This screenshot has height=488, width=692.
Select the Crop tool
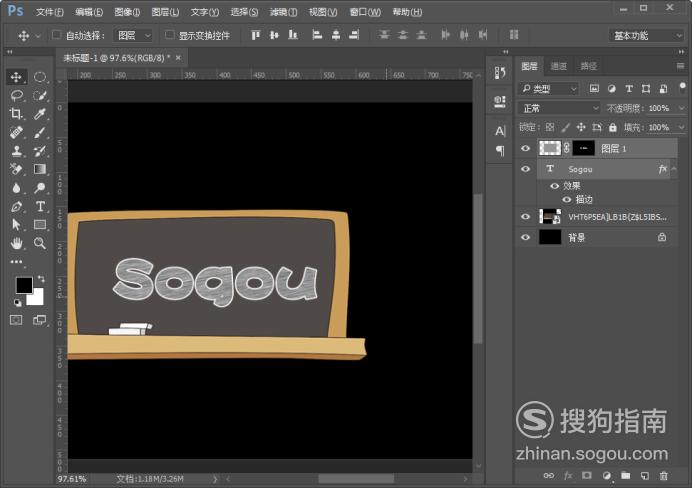tap(16, 114)
